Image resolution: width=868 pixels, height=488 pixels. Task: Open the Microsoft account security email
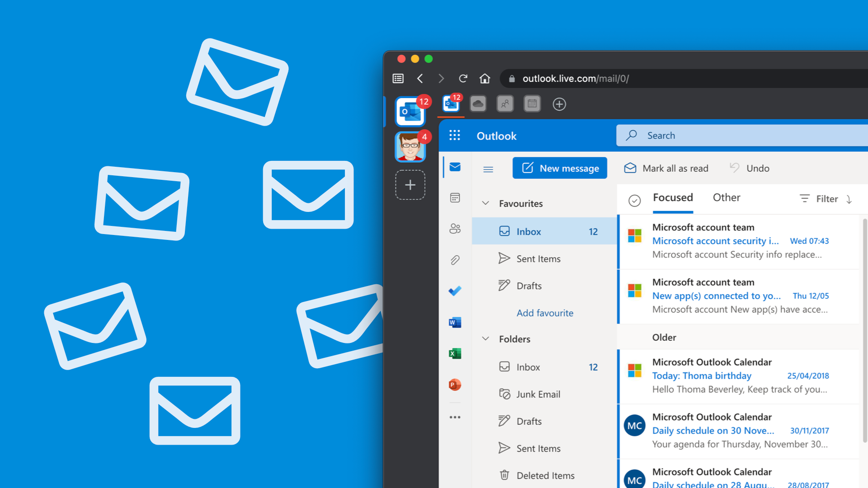tap(739, 241)
